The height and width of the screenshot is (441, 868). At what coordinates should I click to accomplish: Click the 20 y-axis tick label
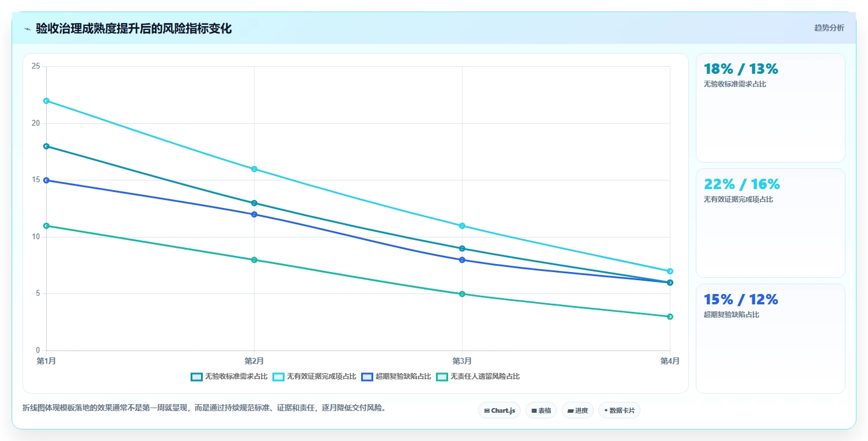36,123
